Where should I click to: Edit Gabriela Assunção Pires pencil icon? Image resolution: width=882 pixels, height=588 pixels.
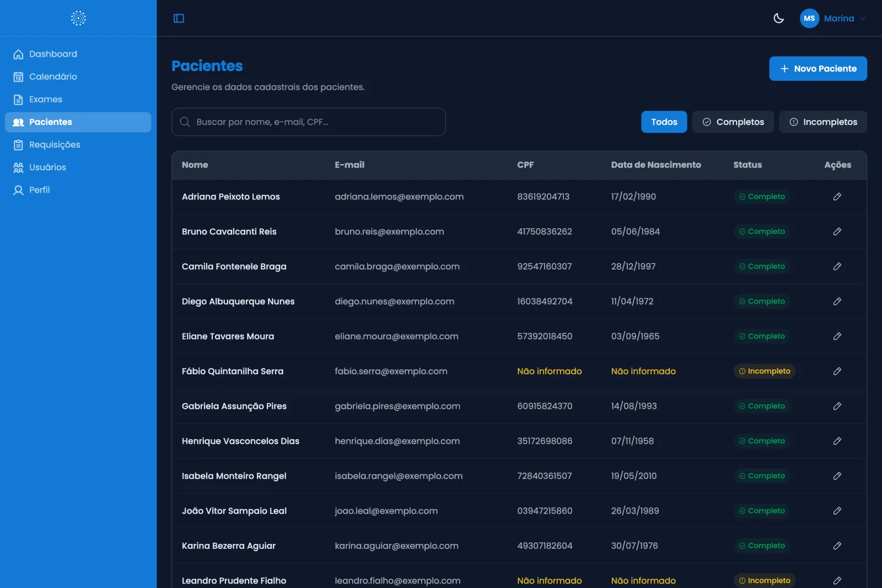(837, 406)
